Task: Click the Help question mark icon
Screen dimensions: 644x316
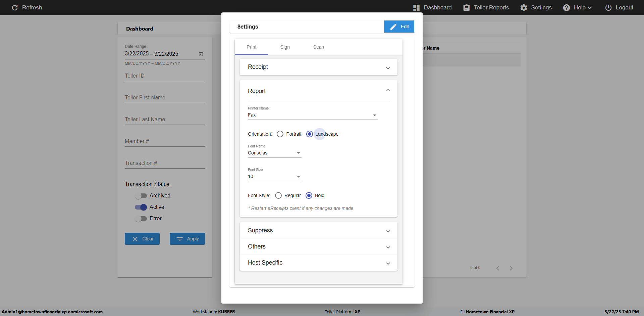Action: coord(566,7)
